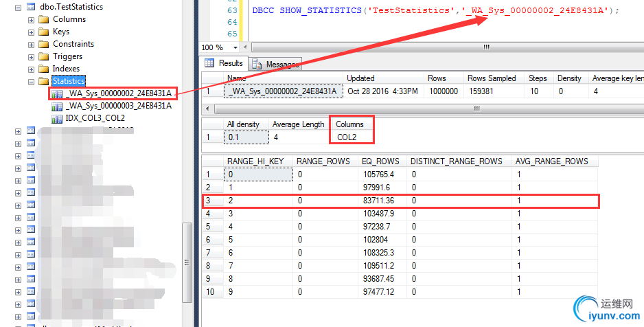Click the left arrow of the editor scrollbar
The width and height of the screenshot is (644, 327).
coord(245,47)
